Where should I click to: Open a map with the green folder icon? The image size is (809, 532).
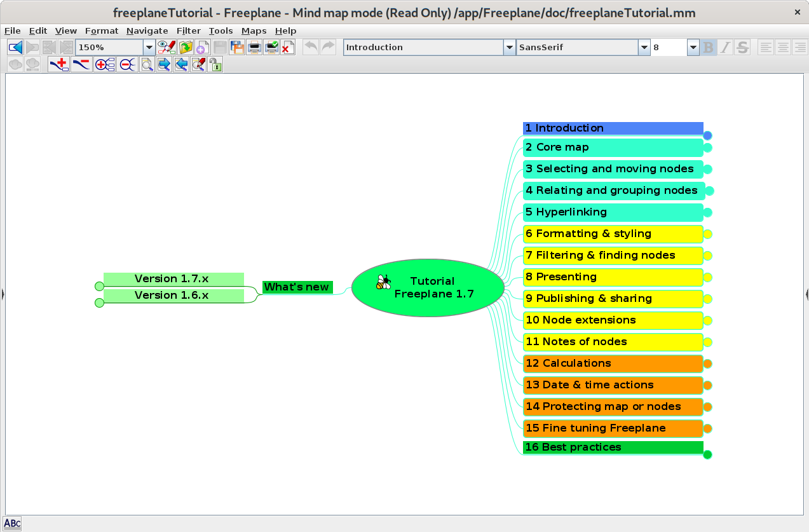pyautogui.click(x=185, y=47)
